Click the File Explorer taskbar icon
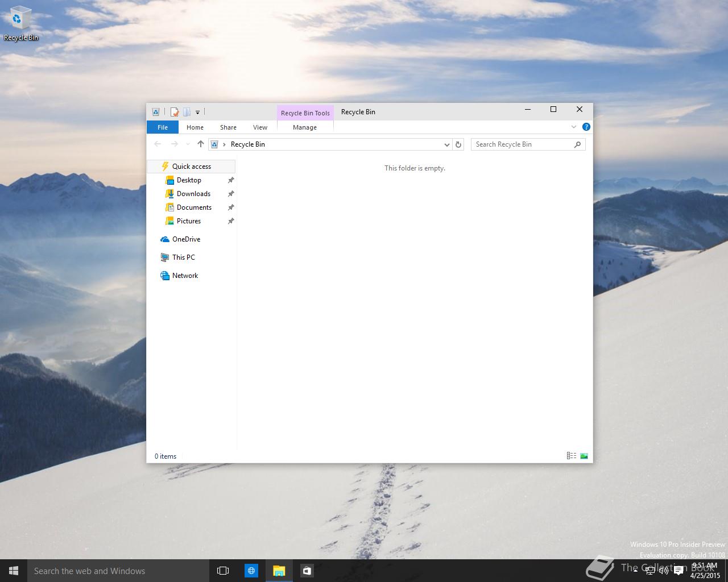728x582 pixels. [x=279, y=571]
